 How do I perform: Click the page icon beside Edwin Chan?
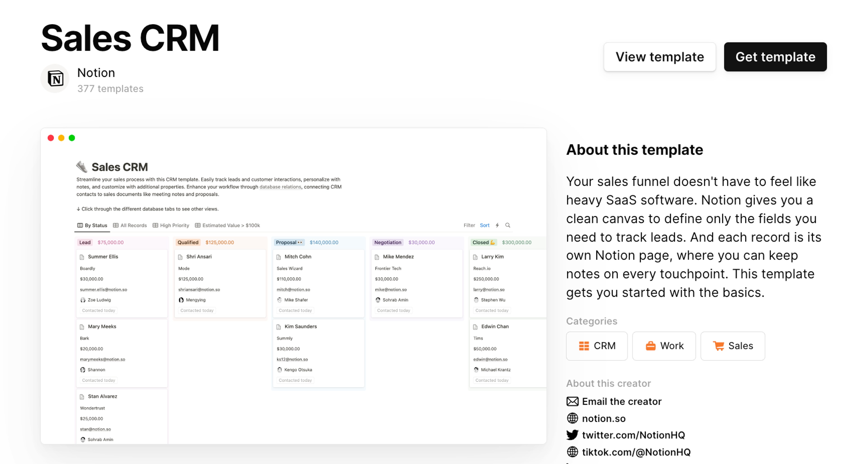click(475, 327)
